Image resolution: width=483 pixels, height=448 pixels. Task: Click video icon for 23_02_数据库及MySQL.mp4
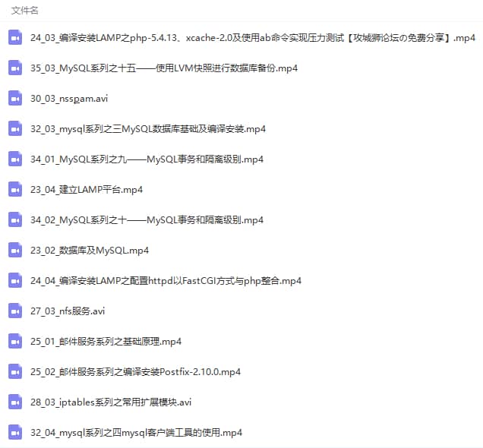[x=15, y=250]
